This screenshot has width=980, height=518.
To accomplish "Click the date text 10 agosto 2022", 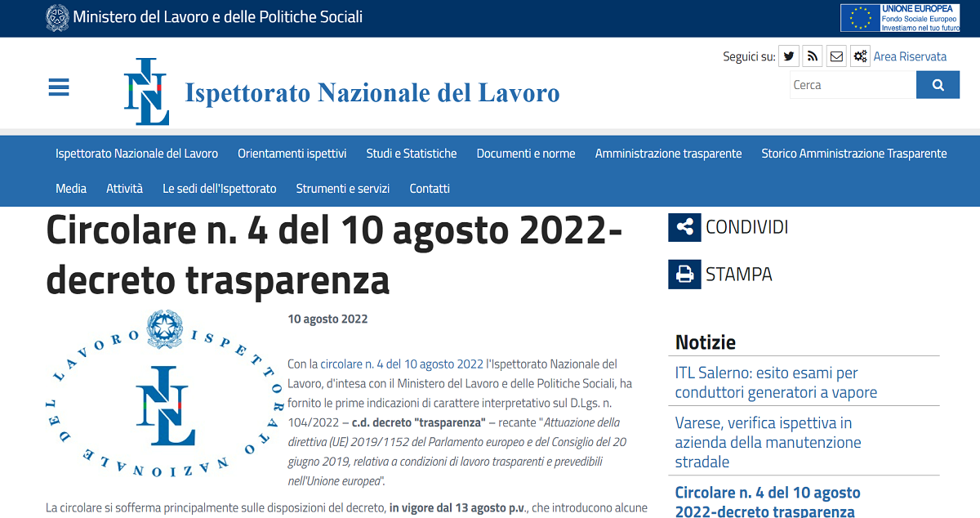I will point(327,319).
